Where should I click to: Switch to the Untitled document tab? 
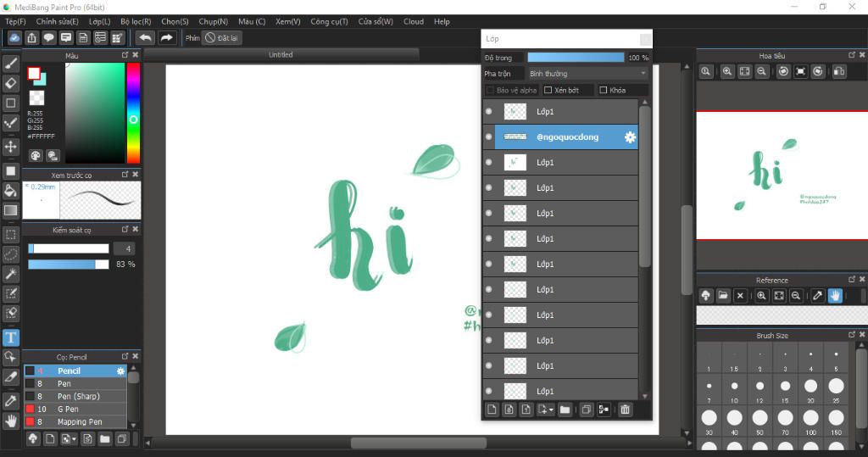click(281, 55)
